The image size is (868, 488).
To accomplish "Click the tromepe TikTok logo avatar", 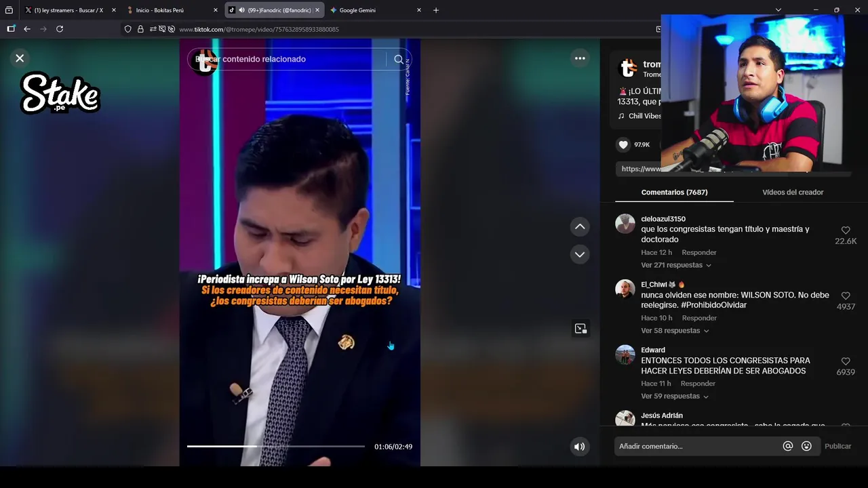I will point(629,68).
